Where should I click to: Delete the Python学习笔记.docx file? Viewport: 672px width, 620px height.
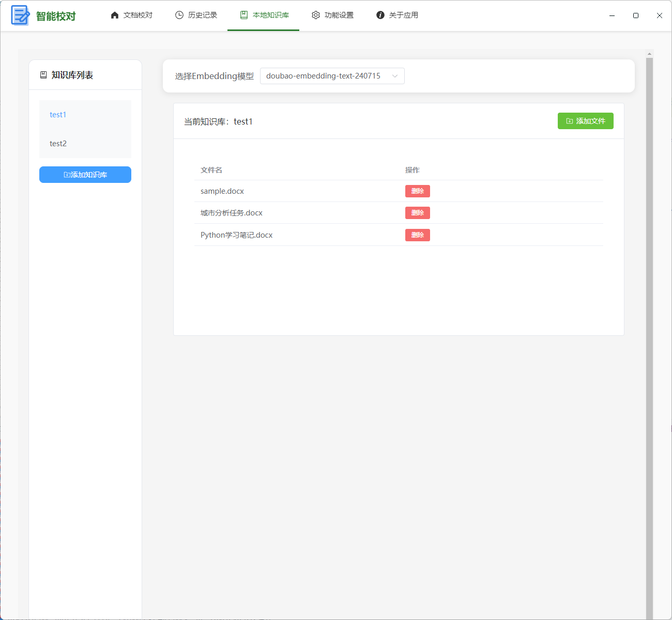[x=418, y=235]
